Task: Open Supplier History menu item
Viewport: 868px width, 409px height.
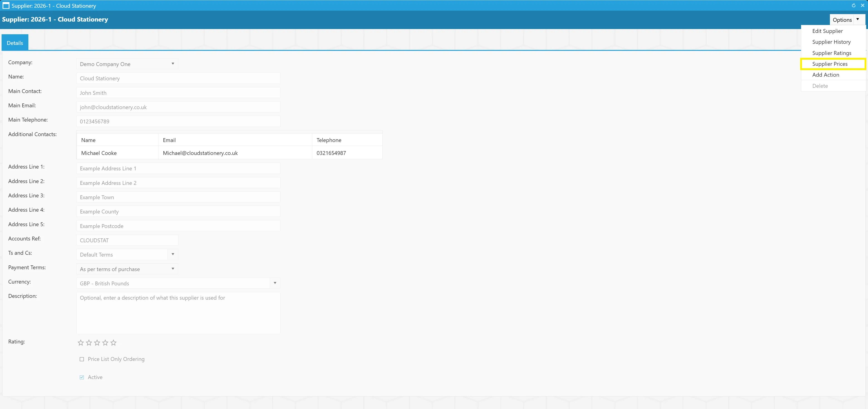Action: 833,42
